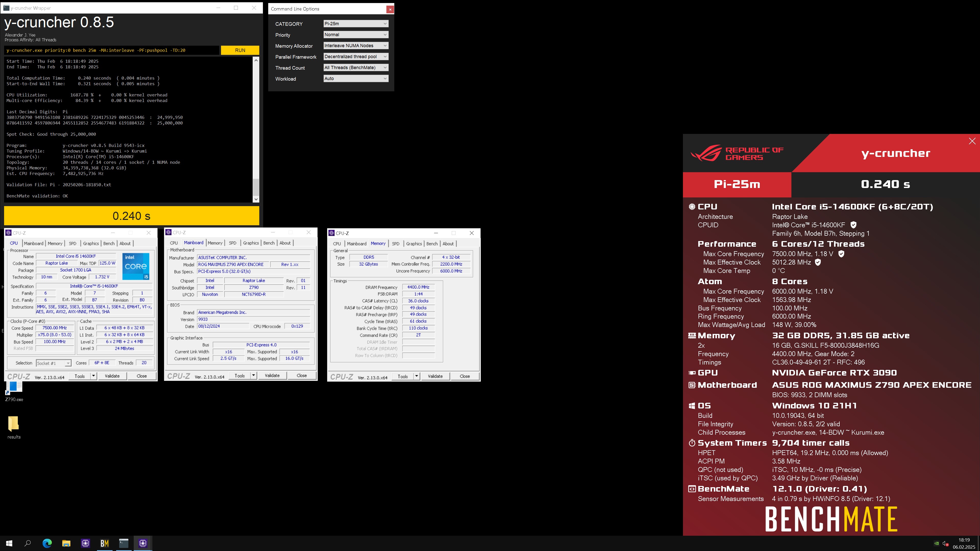Close the BenchMate result overlay
This screenshot has width=980, height=551.
[972, 141]
